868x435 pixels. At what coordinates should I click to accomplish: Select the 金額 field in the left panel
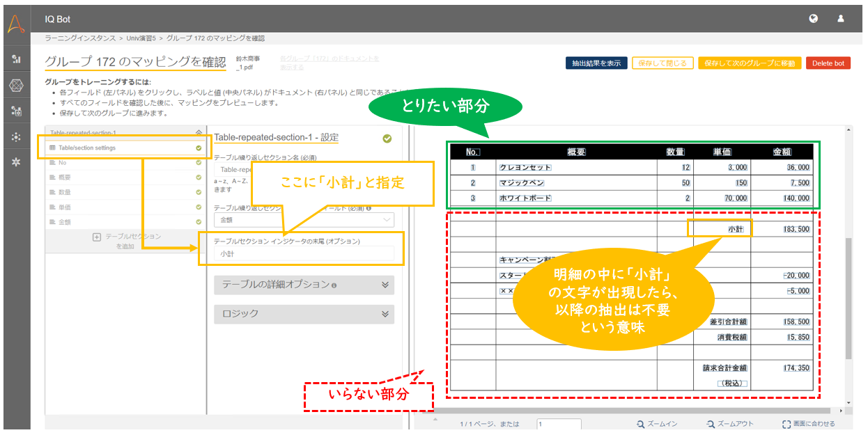(x=125, y=221)
